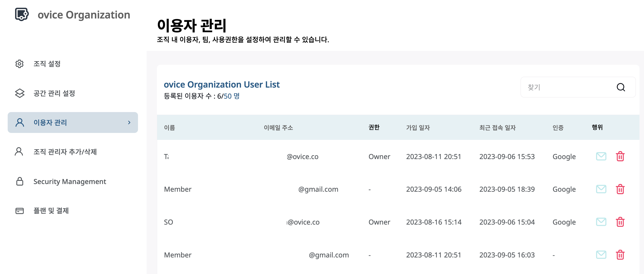Click the SO user name cell
Screen dimensions: 644x274
pos(168,222)
